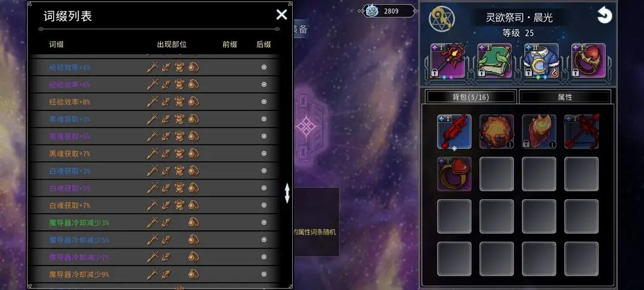
Task: Toggle suffix dot for 经验效率+8%
Action: pos(264,102)
